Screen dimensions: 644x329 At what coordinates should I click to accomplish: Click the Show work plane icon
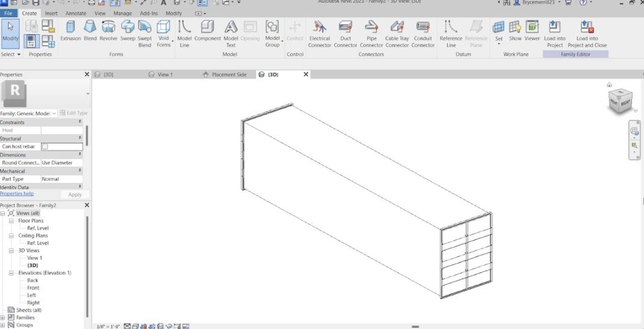(x=515, y=31)
